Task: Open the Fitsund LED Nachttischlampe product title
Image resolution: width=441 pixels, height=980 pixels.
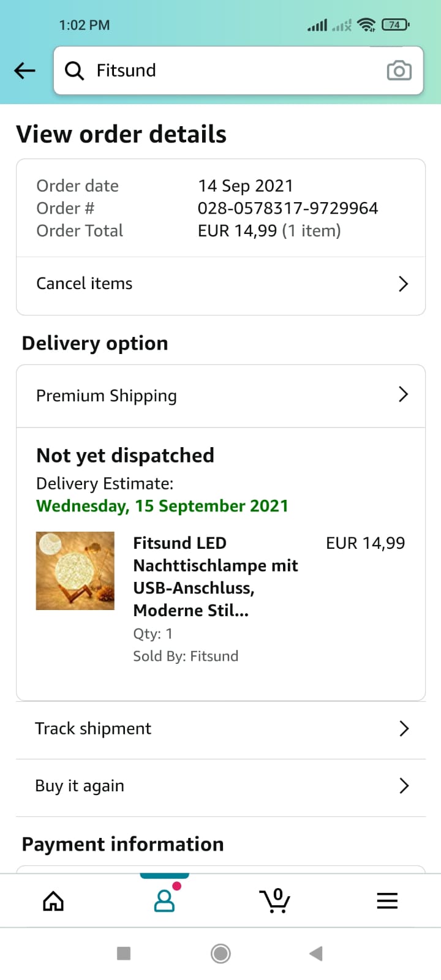Action: click(x=216, y=576)
